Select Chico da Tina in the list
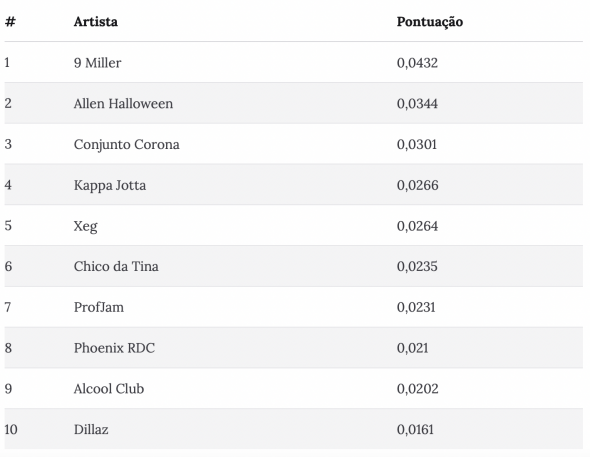Image resolution: width=590 pixels, height=457 pixels. click(x=116, y=267)
